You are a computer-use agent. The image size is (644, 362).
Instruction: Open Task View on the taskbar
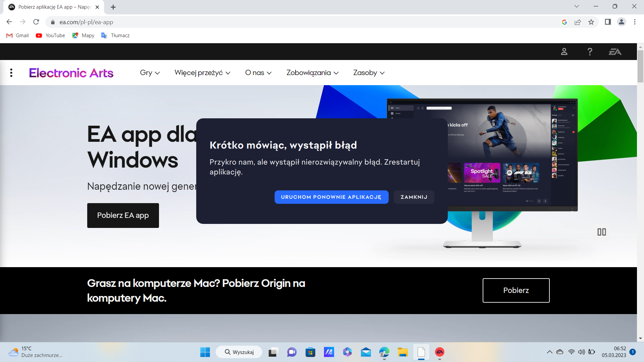(273, 352)
